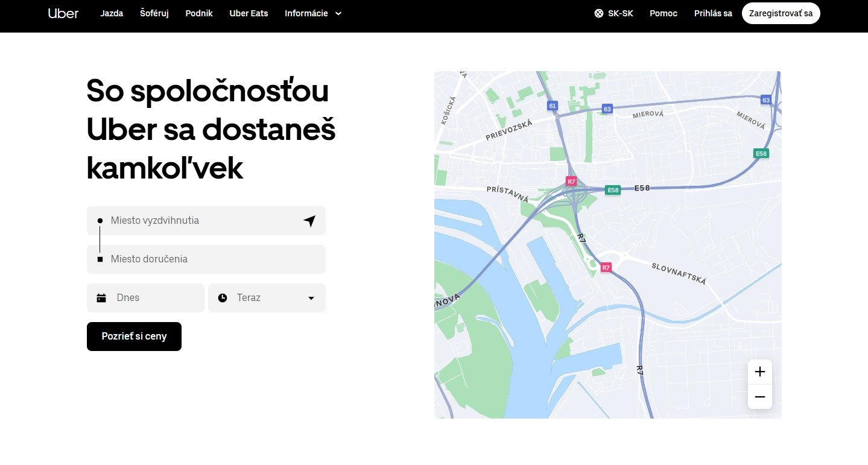The width and height of the screenshot is (868, 465).
Task: Click the E58 badge at map right edge
Action: click(761, 154)
